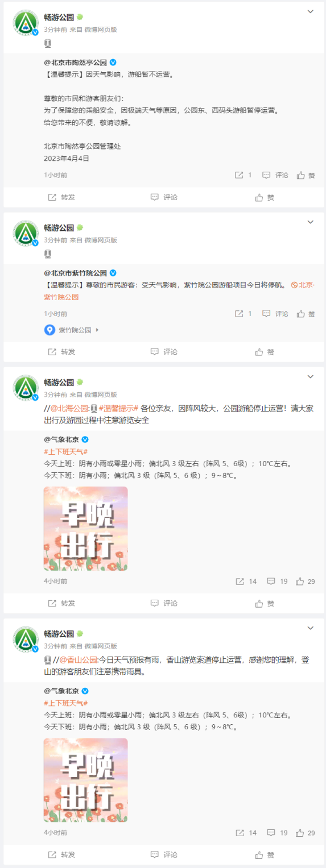Expand the options chevron of the first post
Viewport: 326px width, 868px height.
click(x=311, y=11)
